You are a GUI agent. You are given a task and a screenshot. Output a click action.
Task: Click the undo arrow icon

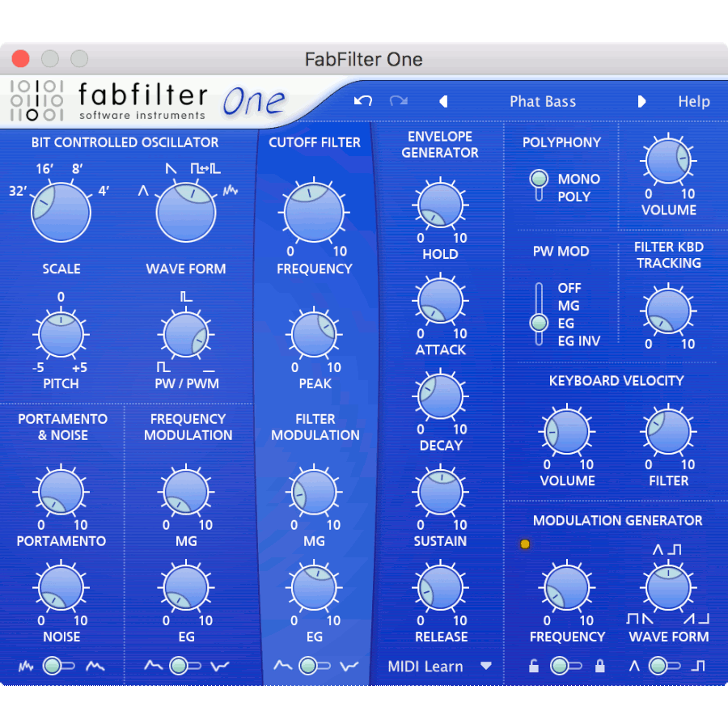coord(362,101)
